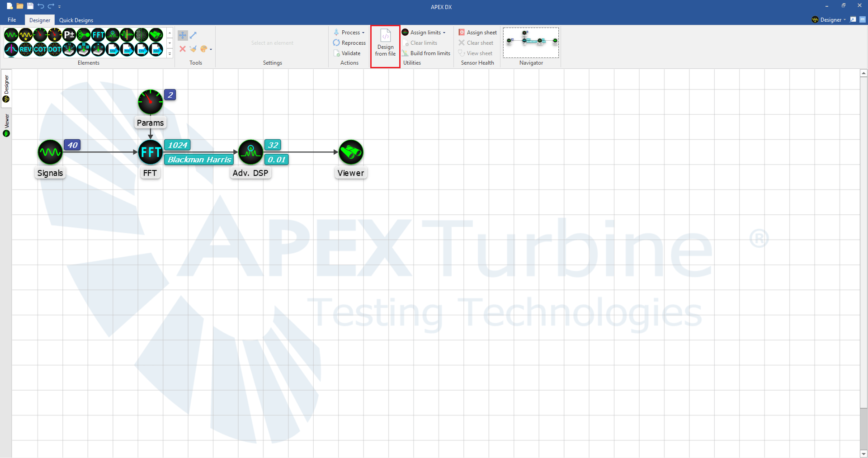
Task: Open the quick access toolbar customize arrow
Action: click(x=60, y=6)
